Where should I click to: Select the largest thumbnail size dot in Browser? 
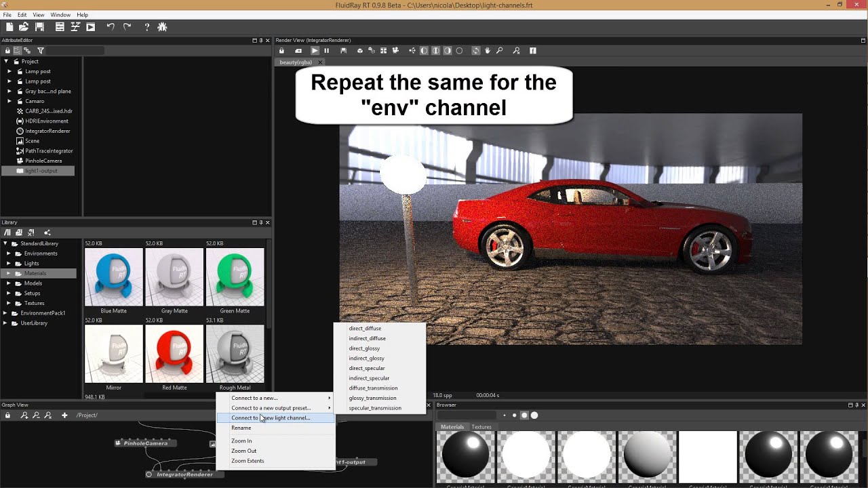[x=534, y=415]
